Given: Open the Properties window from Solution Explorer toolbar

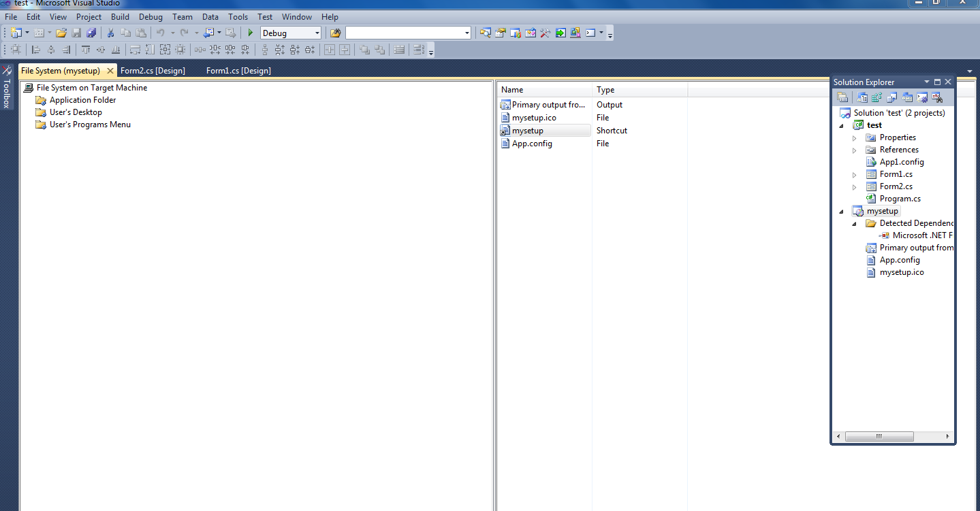Looking at the screenshot, I should click(843, 97).
